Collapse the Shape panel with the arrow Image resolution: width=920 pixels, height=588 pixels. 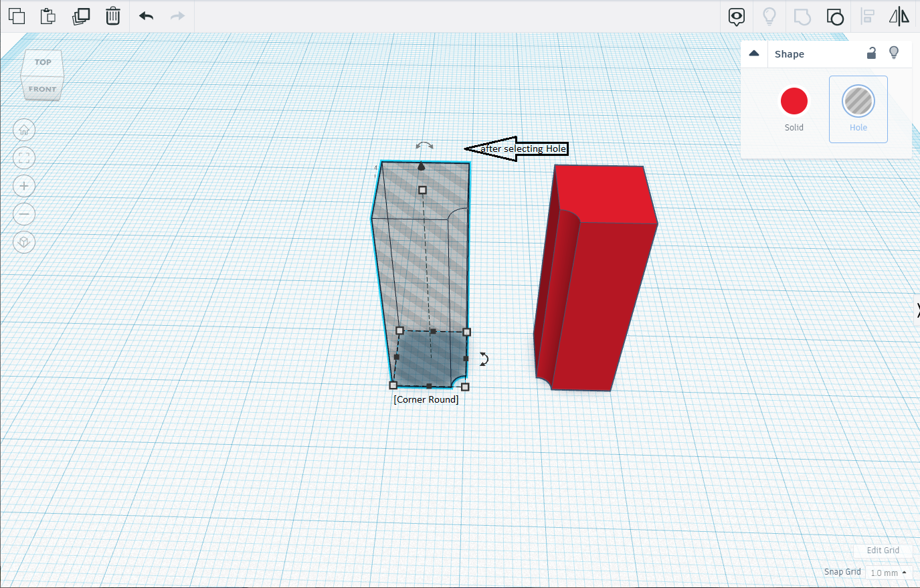click(754, 54)
